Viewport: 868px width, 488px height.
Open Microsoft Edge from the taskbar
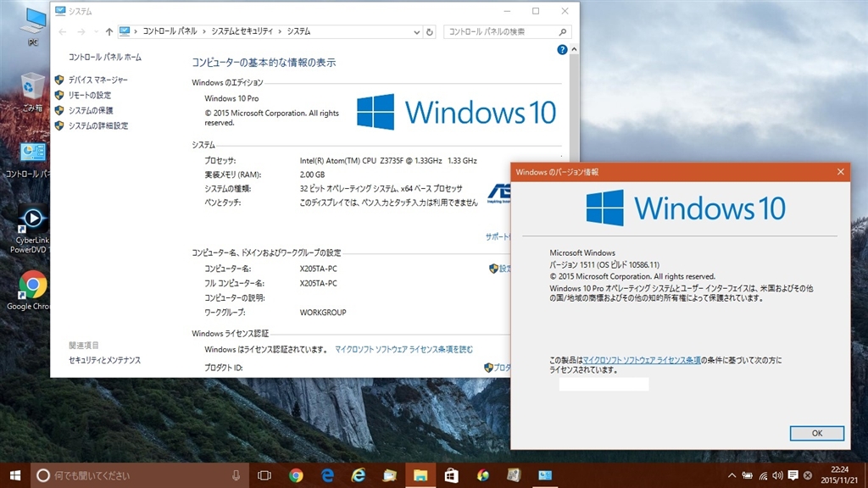327,475
